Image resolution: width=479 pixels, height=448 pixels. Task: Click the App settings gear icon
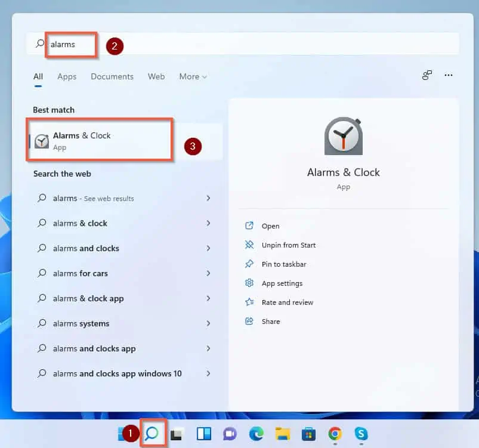click(249, 283)
